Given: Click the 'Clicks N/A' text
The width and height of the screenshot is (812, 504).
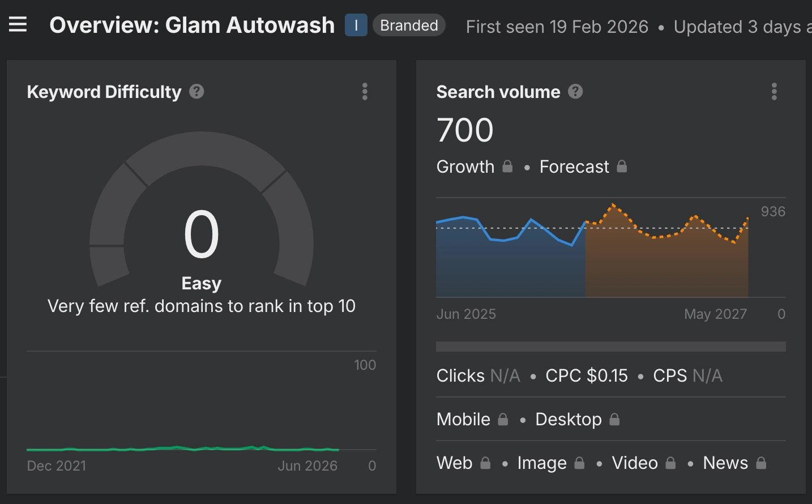Looking at the screenshot, I should [478, 375].
